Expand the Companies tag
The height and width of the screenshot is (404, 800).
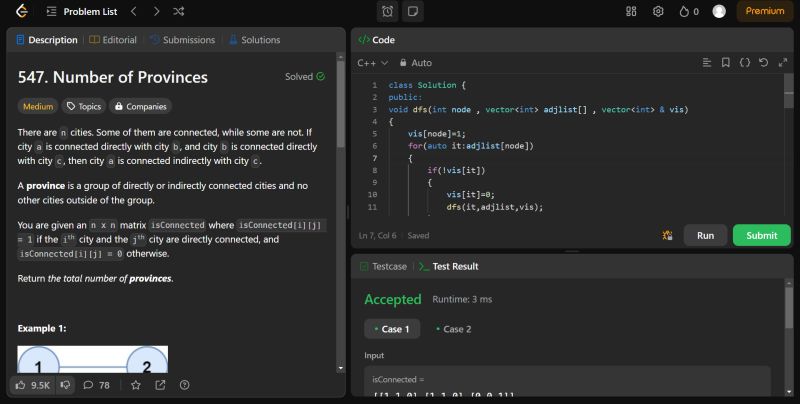[x=140, y=106]
